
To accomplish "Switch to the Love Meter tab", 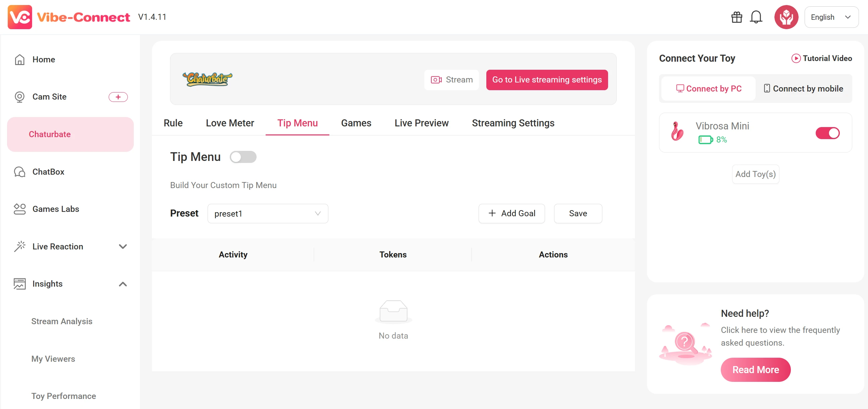I will click(x=230, y=123).
